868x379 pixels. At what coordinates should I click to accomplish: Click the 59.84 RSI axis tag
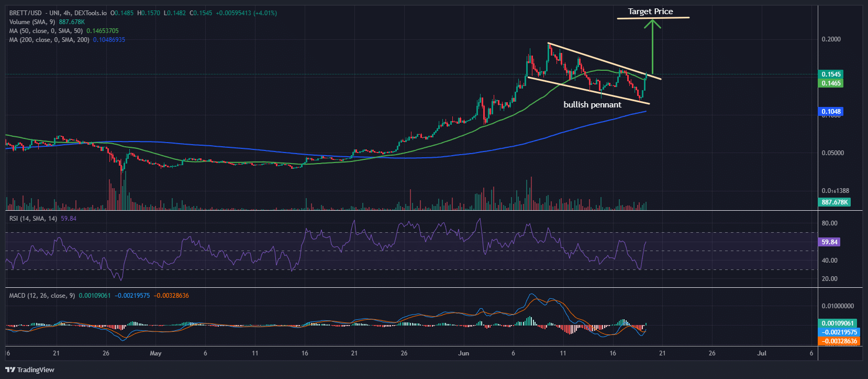829,242
